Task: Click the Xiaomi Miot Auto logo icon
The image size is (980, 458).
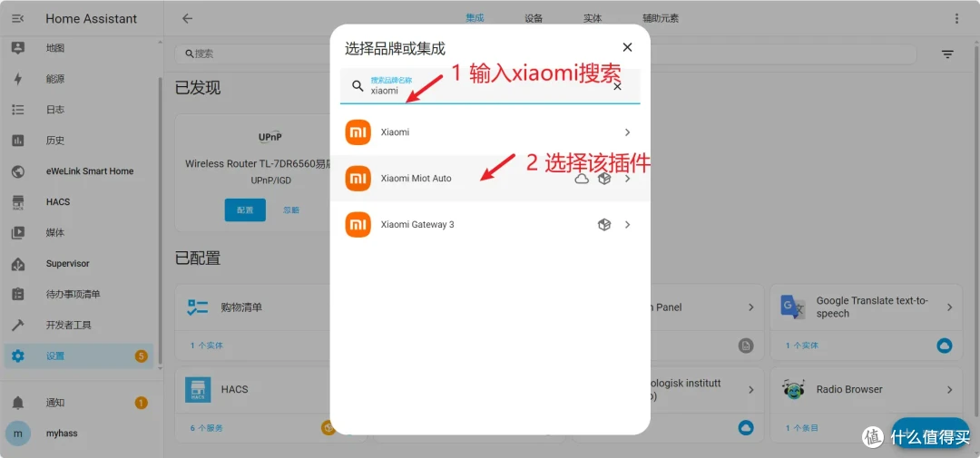Action: point(358,178)
